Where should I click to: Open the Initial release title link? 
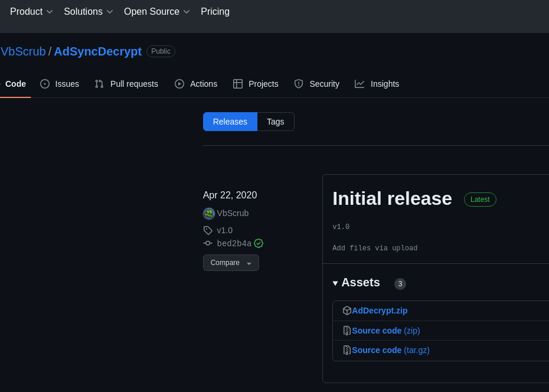click(392, 199)
